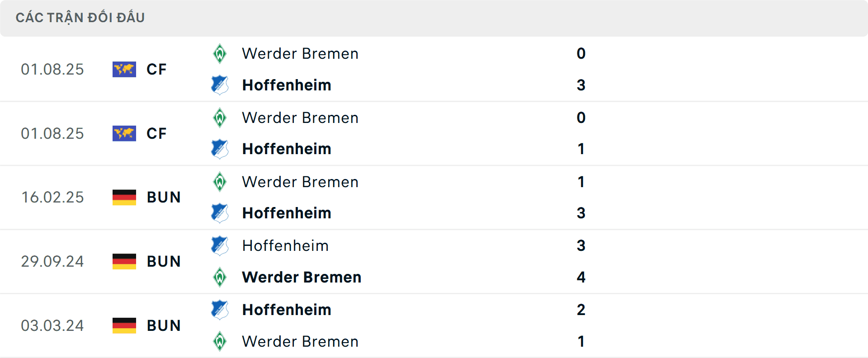The height and width of the screenshot is (358, 868).
Task: Open Hoffenheim's team page from the top match
Action: pos(286,85)
